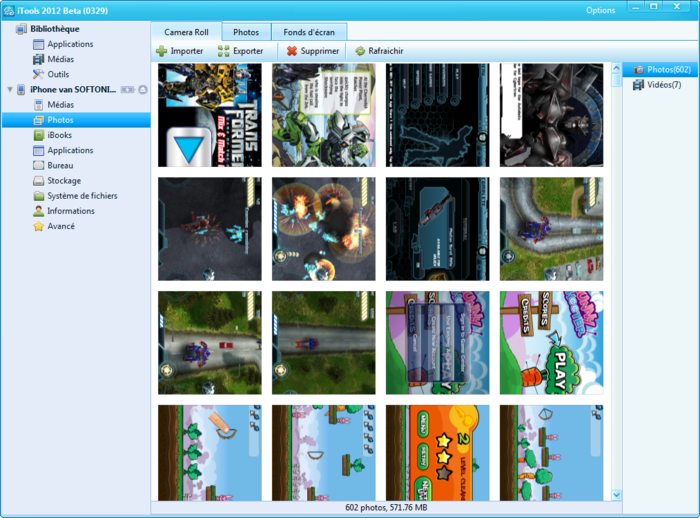Click the green Importer plus icon
Image resolution: width=700 pixels, height=518 pixels.
pyautogui.click(x=161, y=51)
